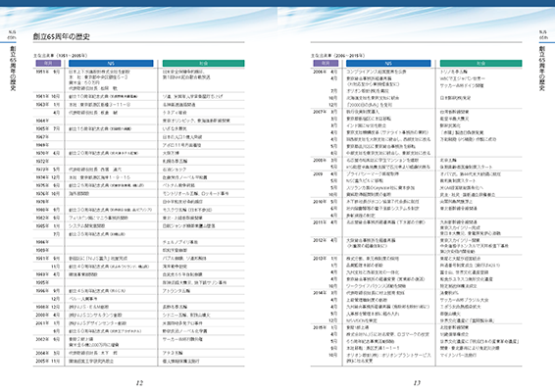555x392 pixels.
Task: Click page number 13 at the bottom
Action: (417, 383)
